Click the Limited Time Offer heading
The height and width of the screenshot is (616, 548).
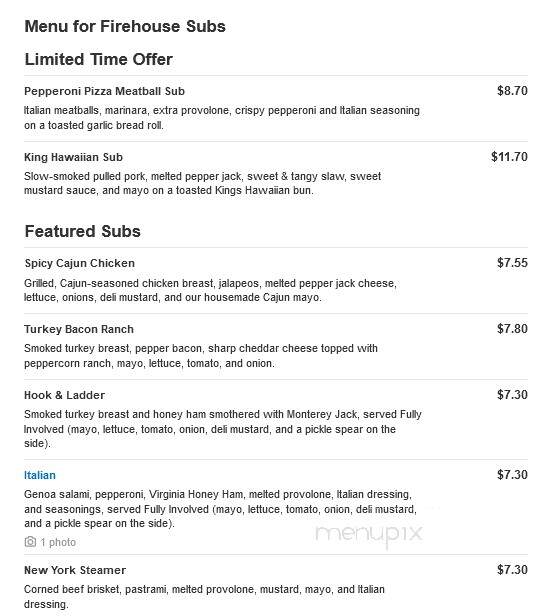point(99,59)
